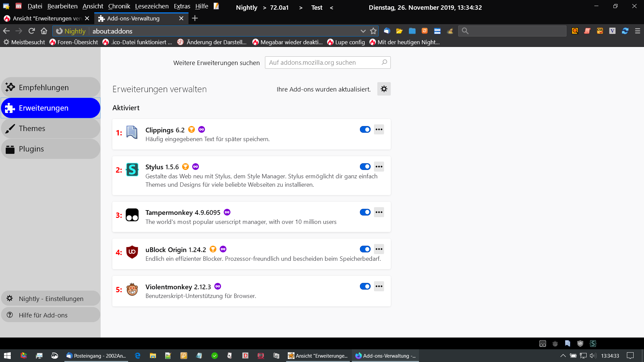Click the reload page icon
Screen dimensions: 644x362
32,31
